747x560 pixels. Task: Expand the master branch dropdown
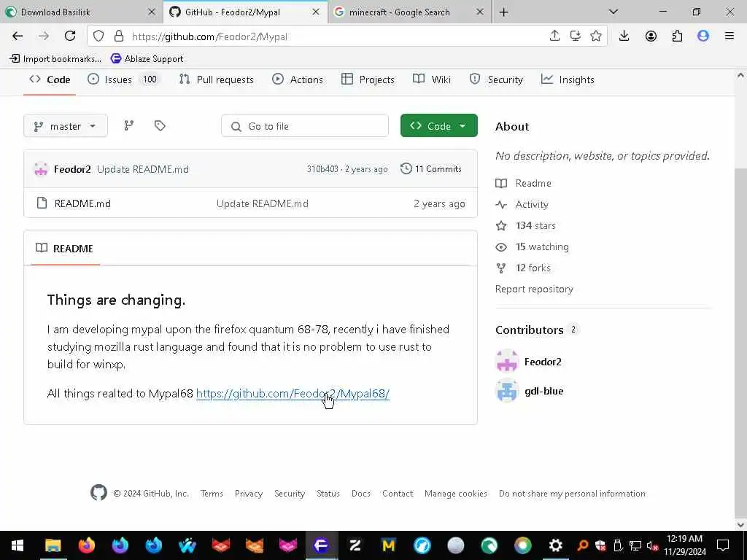click(65, 125)
